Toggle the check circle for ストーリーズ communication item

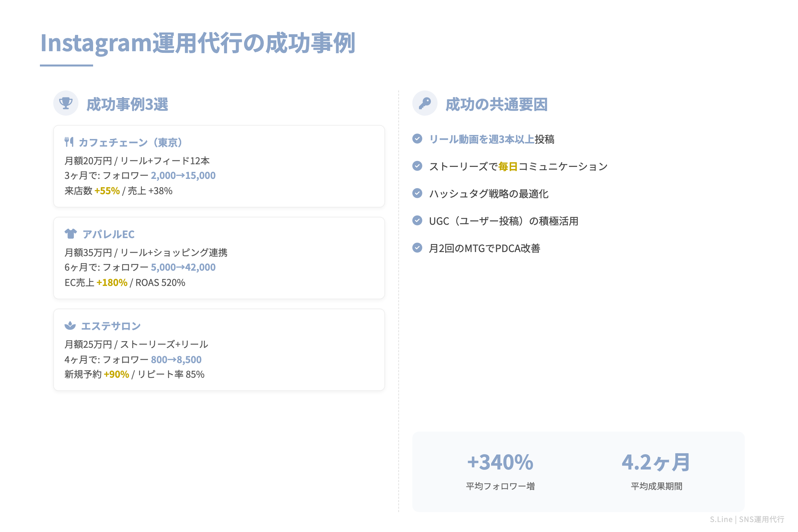pyautogui.click(x=417, y=166)
